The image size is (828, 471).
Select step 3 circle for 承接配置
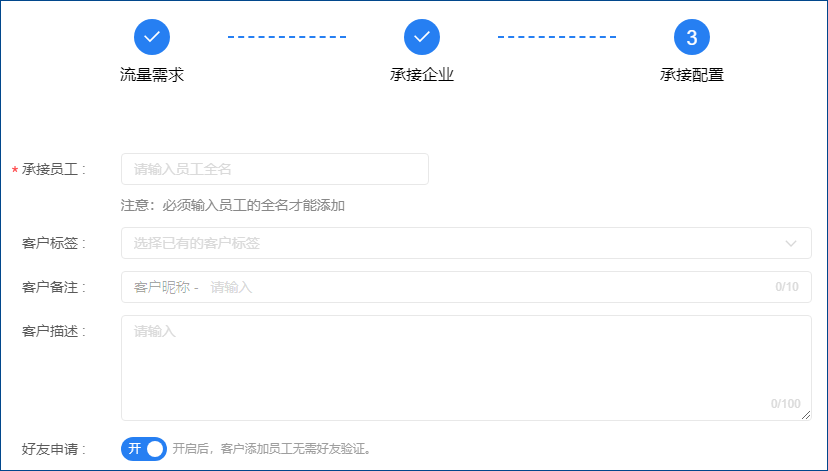(x=692, y=37)
